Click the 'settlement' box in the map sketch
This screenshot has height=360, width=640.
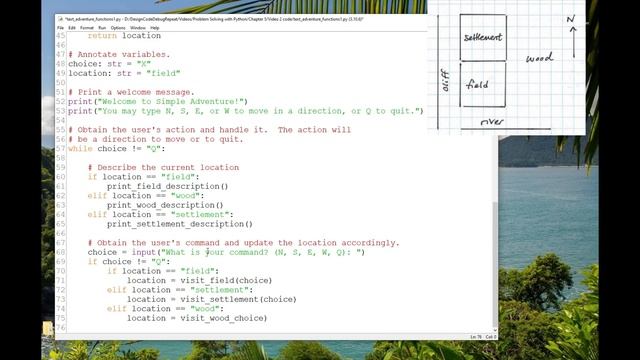(483, 38)
